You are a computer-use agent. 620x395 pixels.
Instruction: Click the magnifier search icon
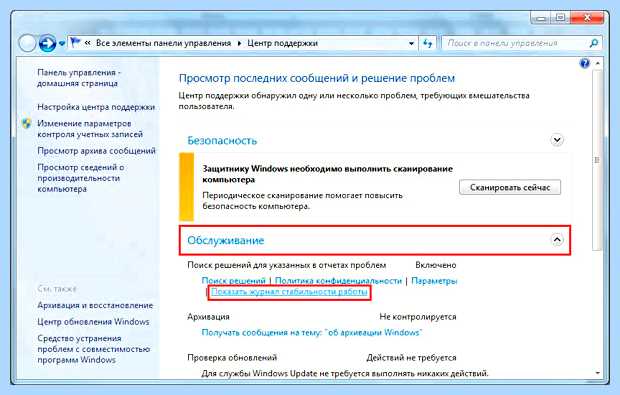click(x=594, y=43)
